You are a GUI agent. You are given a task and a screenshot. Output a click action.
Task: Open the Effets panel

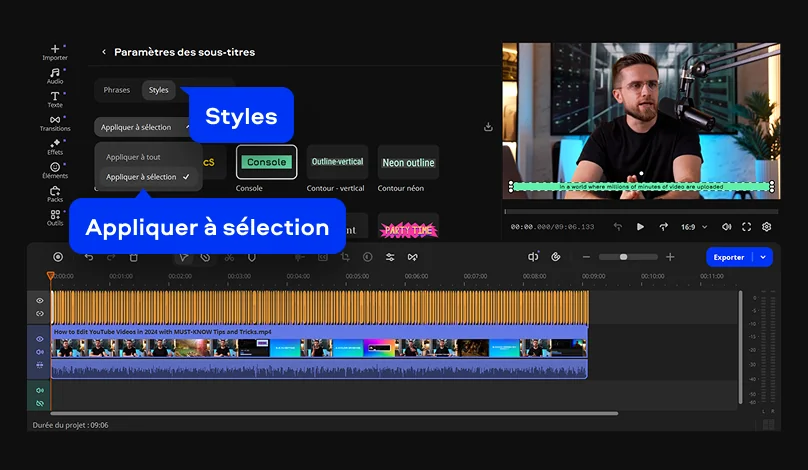pyautogui.click(x=55, y=146)
